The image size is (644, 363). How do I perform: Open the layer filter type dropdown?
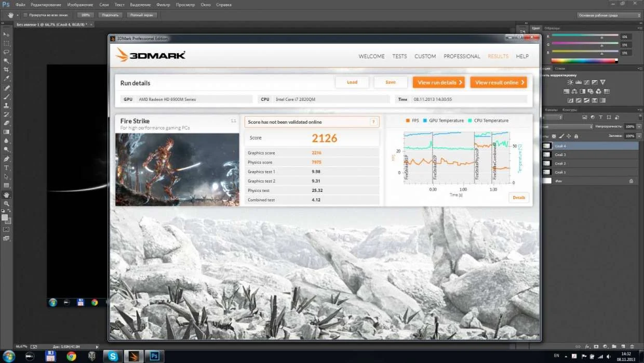click(x=553, y=117)
